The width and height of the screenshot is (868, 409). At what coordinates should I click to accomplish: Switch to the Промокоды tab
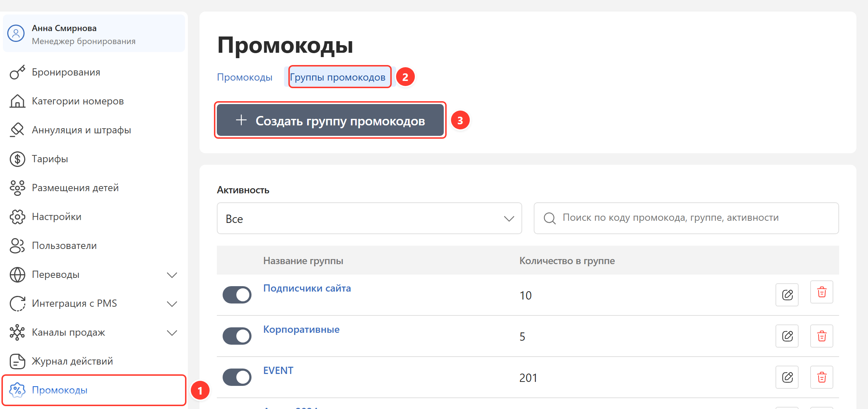(245, 77)
